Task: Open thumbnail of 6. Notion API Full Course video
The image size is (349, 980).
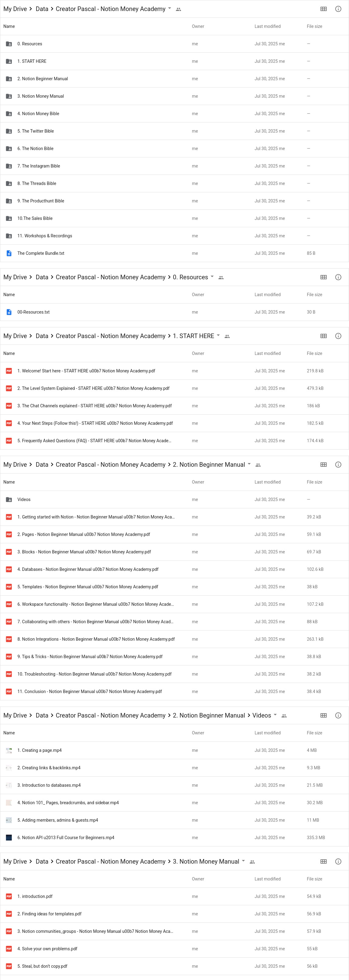Action: (x=9, y=838)
